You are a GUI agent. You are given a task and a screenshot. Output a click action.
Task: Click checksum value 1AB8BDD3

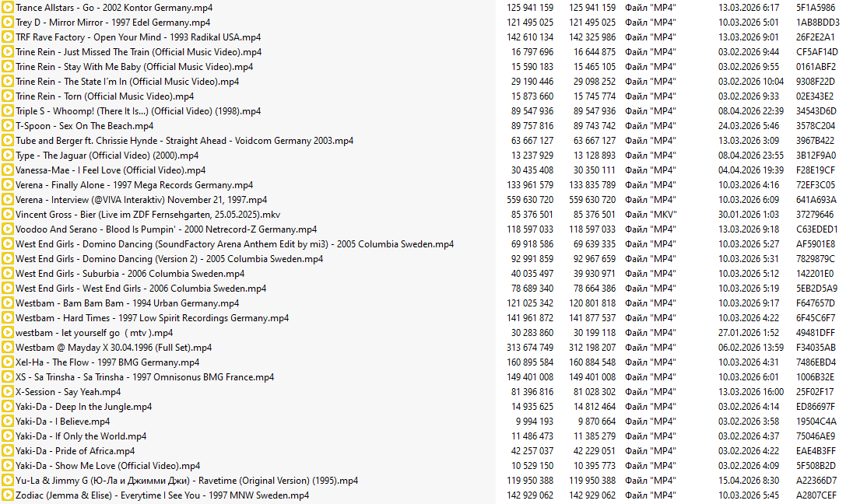(818, 23)
